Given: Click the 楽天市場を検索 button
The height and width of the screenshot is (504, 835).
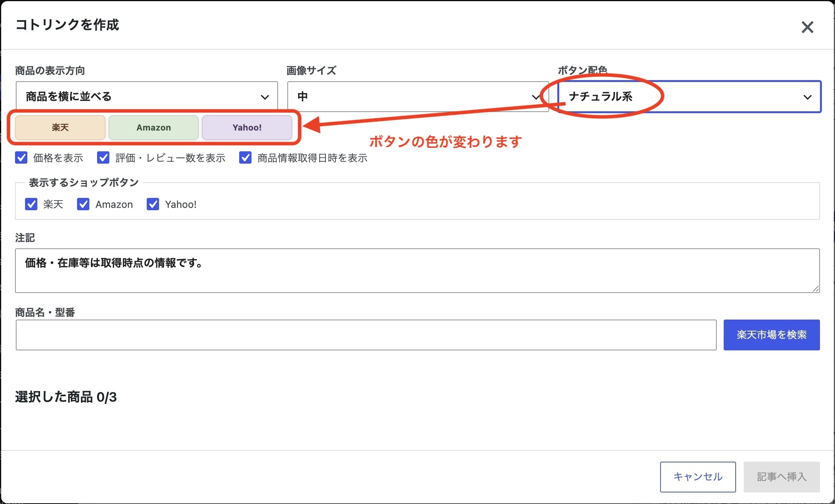Looking at the screenshot, I should pyautogui.click(x=771, y=335).
